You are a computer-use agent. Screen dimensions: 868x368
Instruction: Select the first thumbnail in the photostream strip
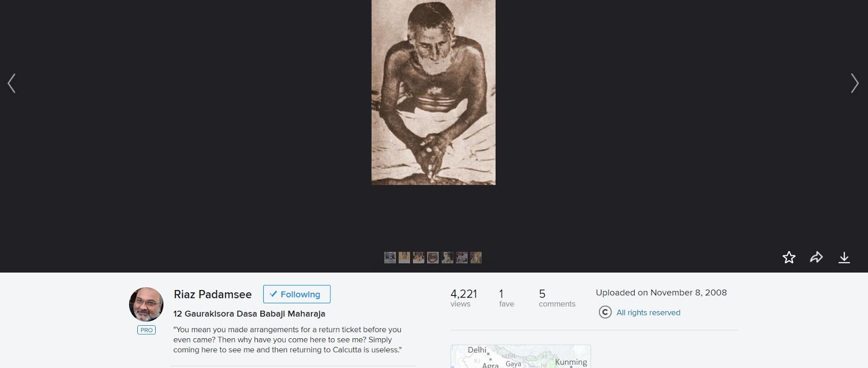click(390, 257)
